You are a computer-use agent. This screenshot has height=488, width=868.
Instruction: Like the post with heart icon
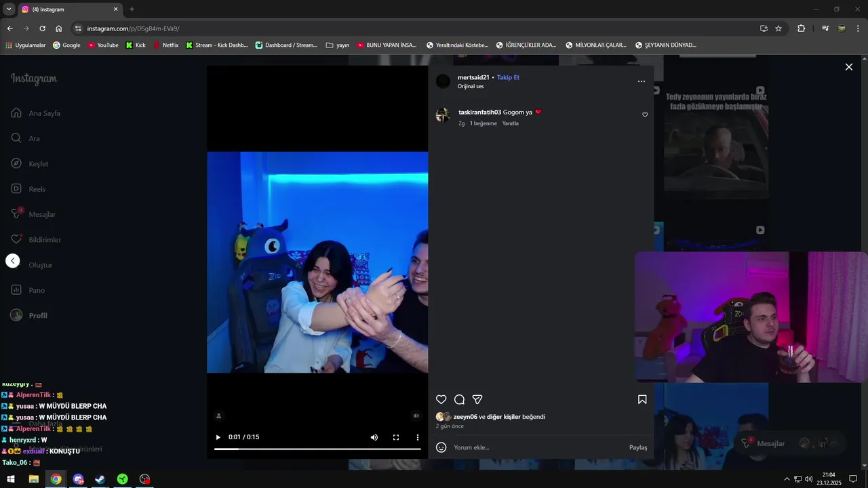pos(441,400)
